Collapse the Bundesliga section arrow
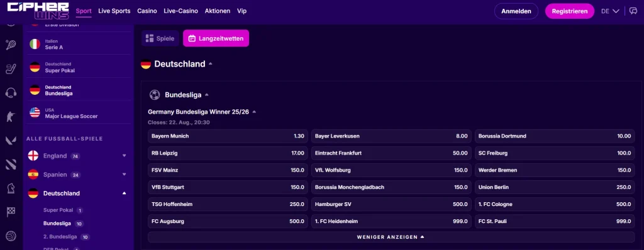The image size is (644, 250). pos(206,95)
